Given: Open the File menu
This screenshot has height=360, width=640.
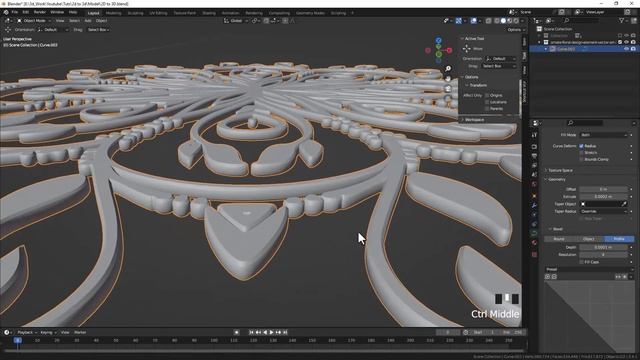Looking at the screenshot, I should 15,12.
